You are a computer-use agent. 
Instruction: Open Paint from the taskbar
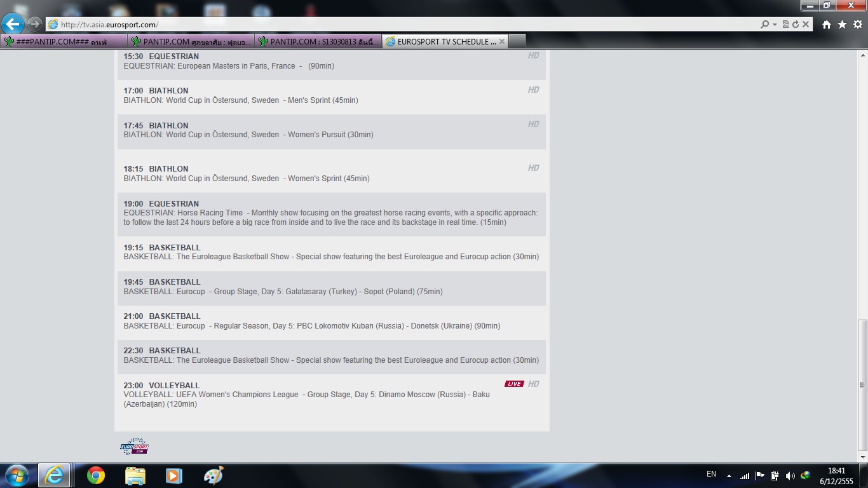(x=214, y=475)
